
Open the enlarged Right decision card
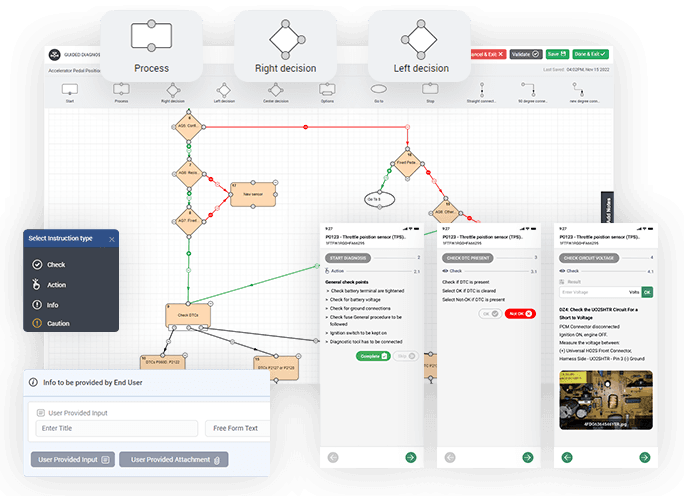tap(285, 46)
